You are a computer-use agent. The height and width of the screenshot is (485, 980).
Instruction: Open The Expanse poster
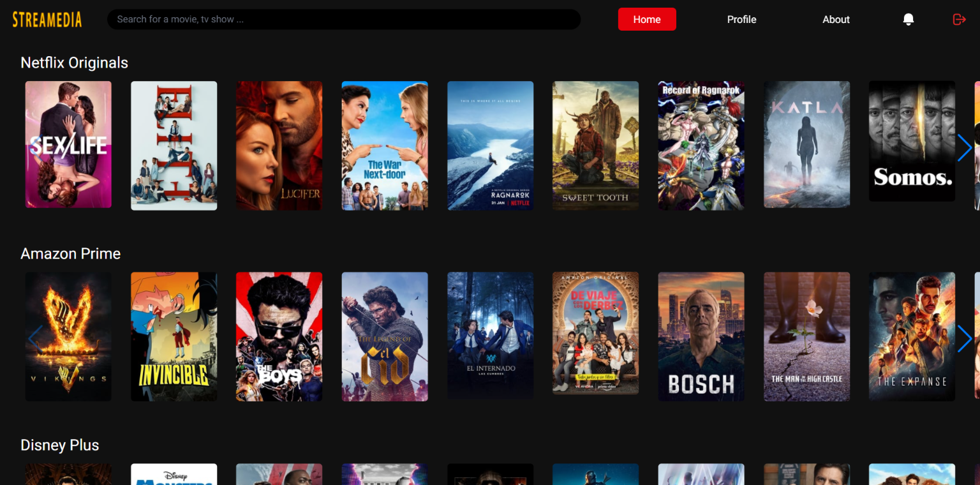(x=912, y=336)
